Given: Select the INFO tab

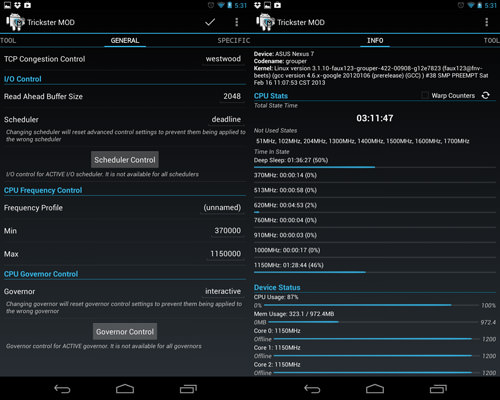Looking at the screenshot, I should (x=375, y=41).
